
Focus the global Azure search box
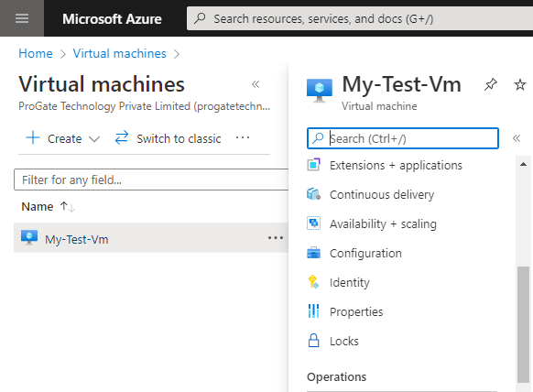[x=360, y=18]
